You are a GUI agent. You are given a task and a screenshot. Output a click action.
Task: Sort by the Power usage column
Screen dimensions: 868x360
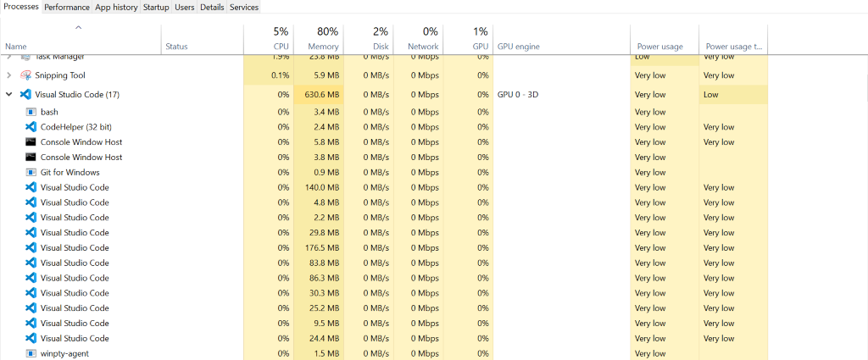[659, 47]
